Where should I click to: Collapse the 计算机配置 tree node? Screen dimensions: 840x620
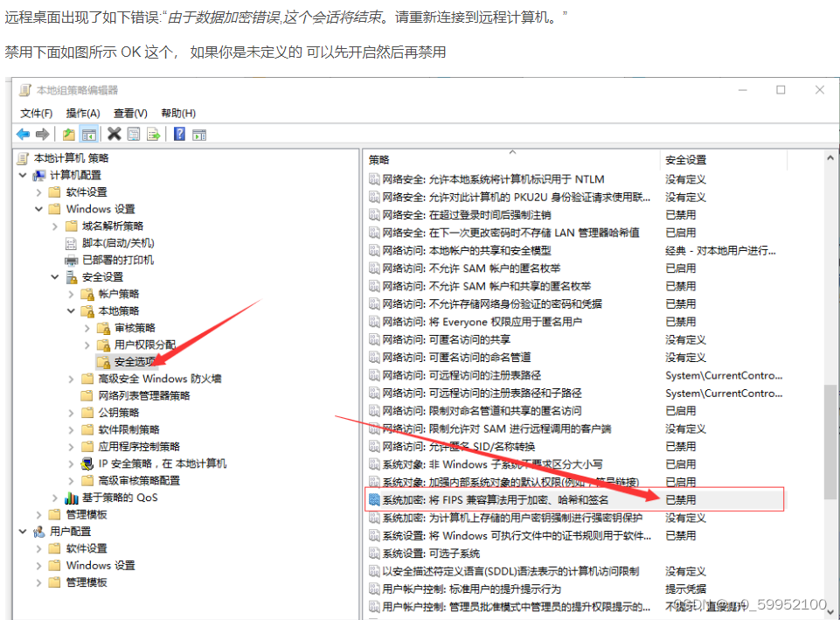tap(23, 175)
